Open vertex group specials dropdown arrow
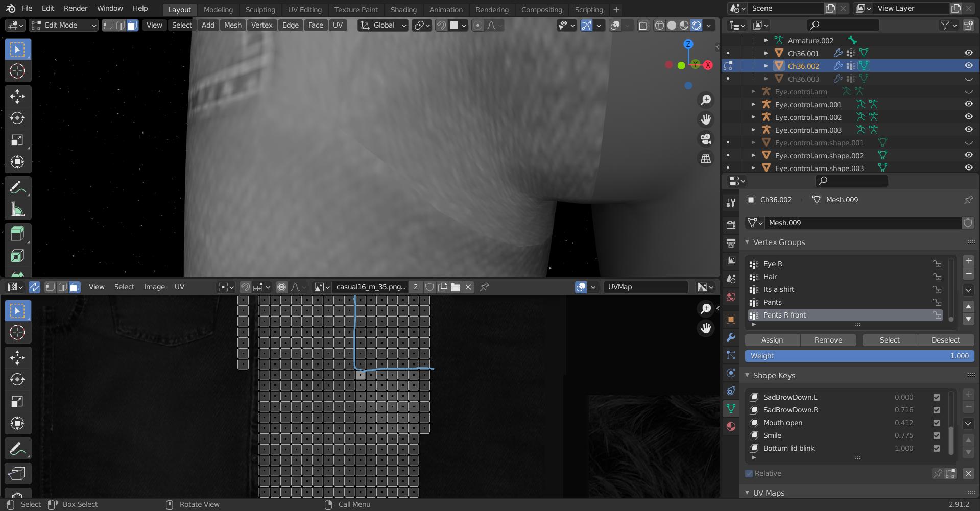 coord(968,290)
